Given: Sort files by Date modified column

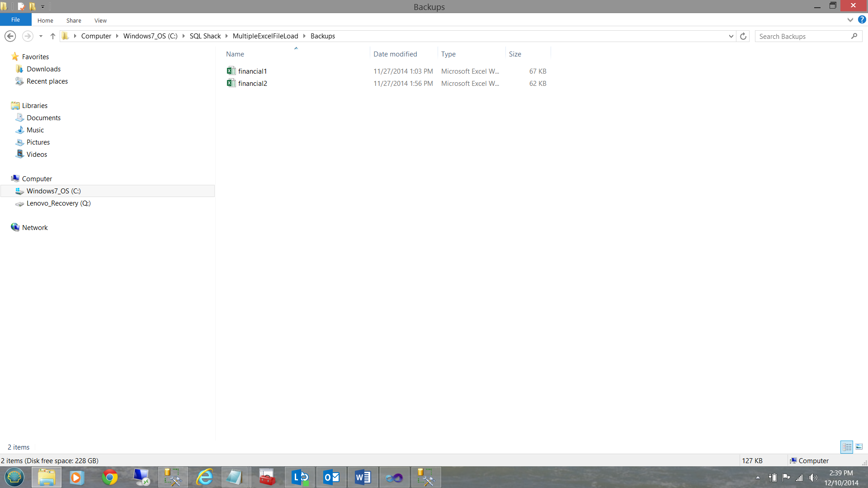Looking at the screenshot, I should click(x=395, y=54).
